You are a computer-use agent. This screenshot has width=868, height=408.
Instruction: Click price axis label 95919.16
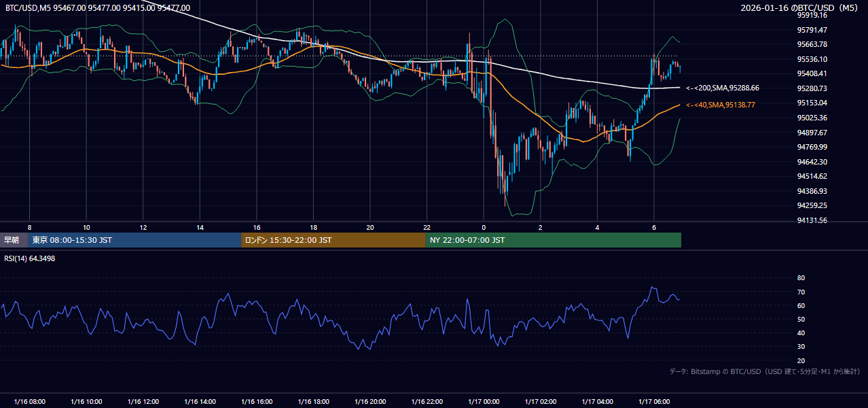[812, 15]
